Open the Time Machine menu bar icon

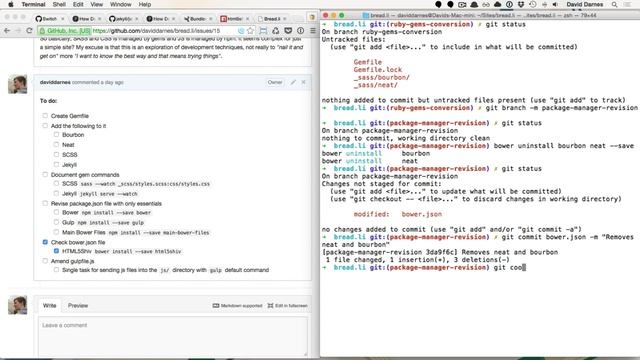pyautogui.click(x=533, y=4)
